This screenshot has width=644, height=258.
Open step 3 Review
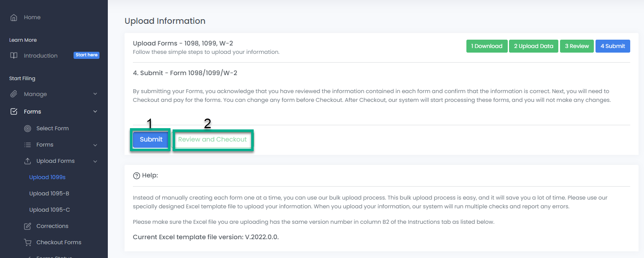coord(577,46)
